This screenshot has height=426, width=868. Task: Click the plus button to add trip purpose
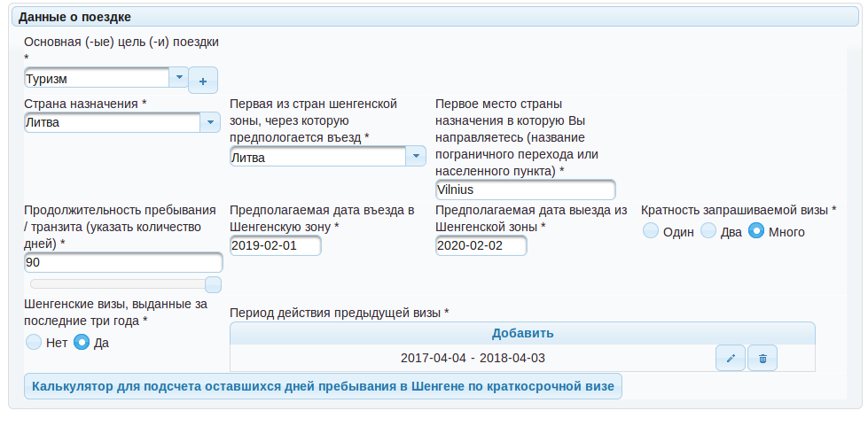[203, 81]
